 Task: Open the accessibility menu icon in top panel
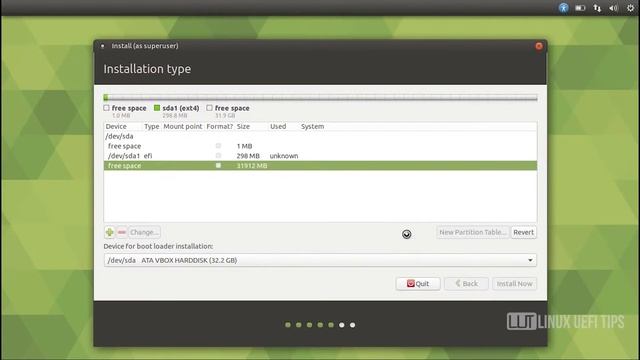pyautogui.click(x=563, y=8)
